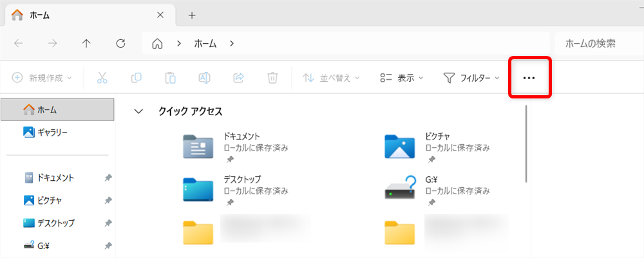Open the 並べ替え sort dropdown
644x258 pixels.
click(331, 78)
